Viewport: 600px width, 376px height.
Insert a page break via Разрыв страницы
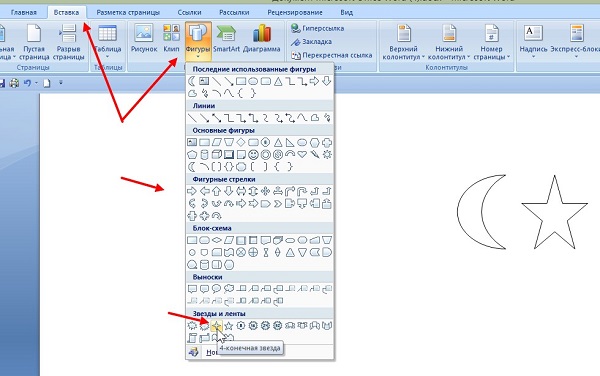(x=68, y=42)
